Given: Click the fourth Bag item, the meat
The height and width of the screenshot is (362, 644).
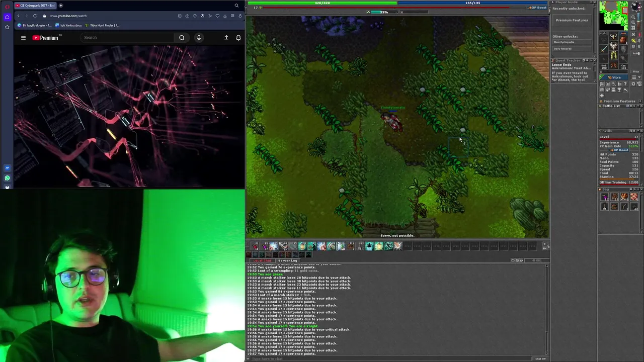Looking at the screenshot, I should [x=634, y=197].
